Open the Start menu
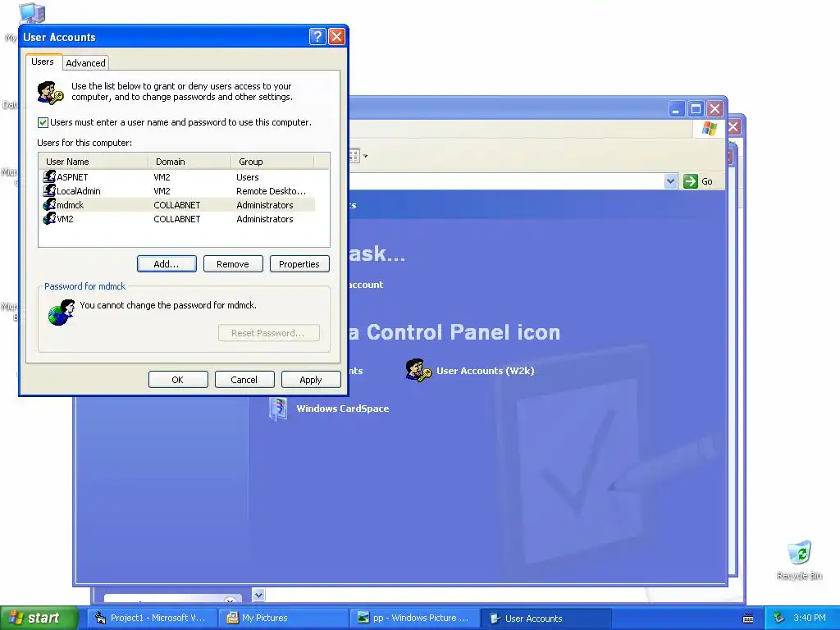The width and height of the screenshot is (840, 630). click(x=39, y=619)
